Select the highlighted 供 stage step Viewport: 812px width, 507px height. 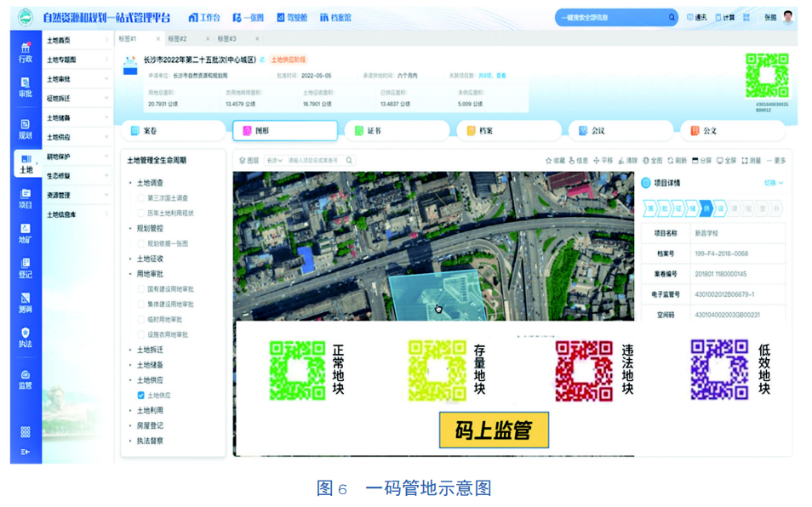pos(706,208)
